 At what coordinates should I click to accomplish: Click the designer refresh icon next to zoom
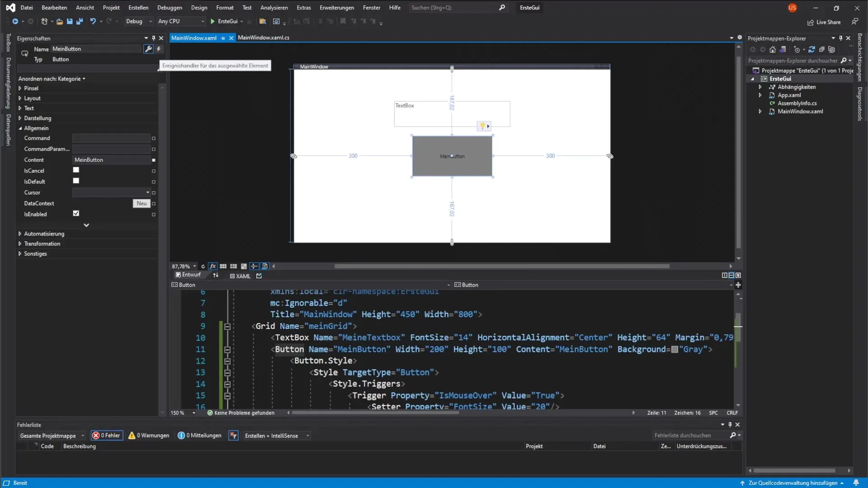coord(203,267)
